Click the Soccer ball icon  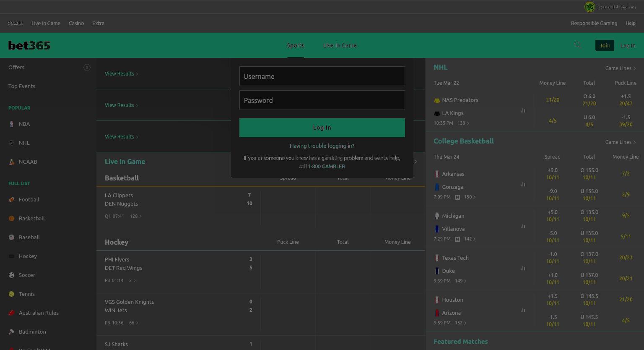11,275
